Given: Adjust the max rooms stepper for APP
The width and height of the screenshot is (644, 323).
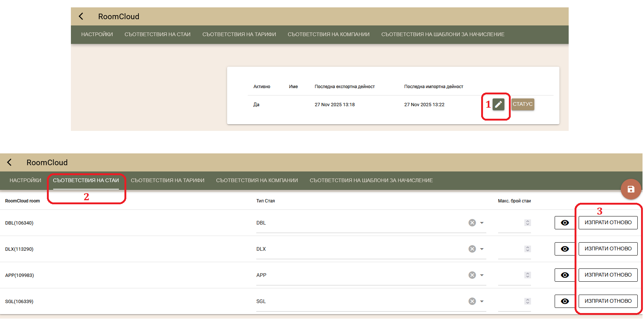Looking at the screenshot, I should pyautogui.click(x=527, y=275).
